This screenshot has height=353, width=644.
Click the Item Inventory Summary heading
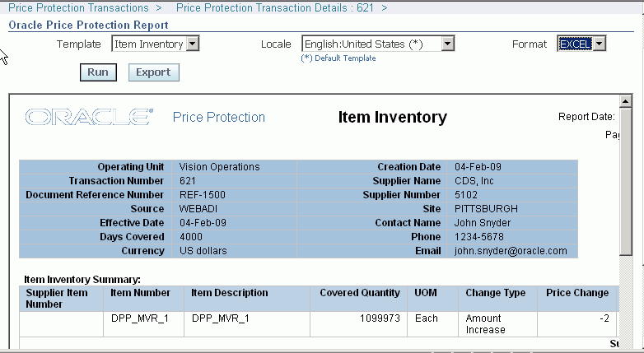(x=82, y=280)
